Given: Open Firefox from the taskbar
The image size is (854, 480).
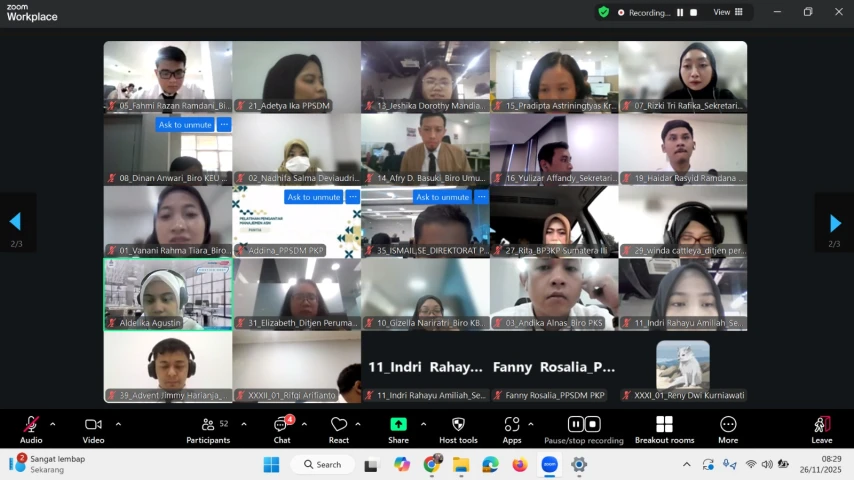Looking at the screenshot, I should coord(520,465).
